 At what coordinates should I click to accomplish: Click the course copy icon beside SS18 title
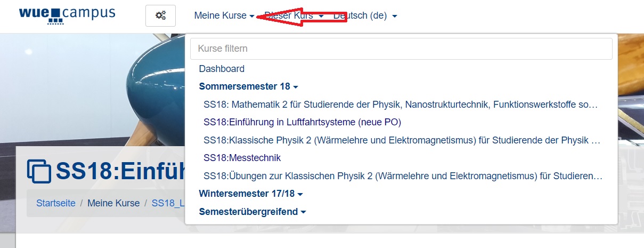point(39,171)
